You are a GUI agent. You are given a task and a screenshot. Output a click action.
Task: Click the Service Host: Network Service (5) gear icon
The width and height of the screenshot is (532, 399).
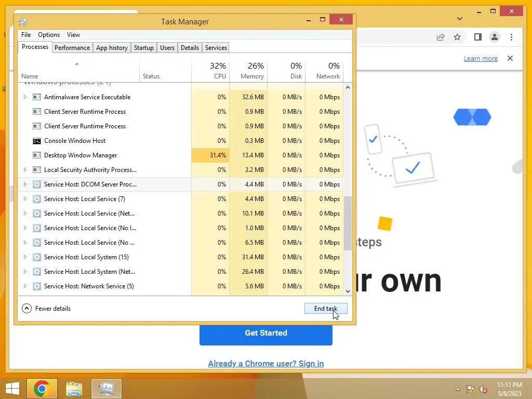coord(37,286)
